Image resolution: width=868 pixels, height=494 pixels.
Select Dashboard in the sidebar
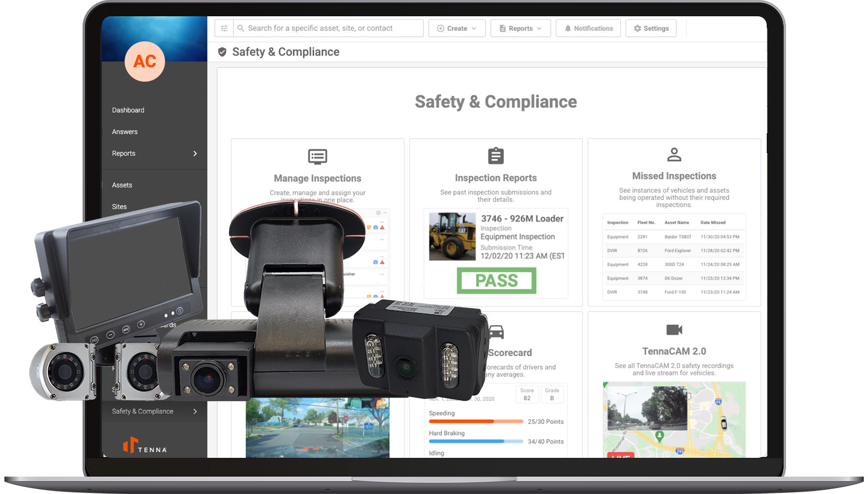[x=128, y=110]
